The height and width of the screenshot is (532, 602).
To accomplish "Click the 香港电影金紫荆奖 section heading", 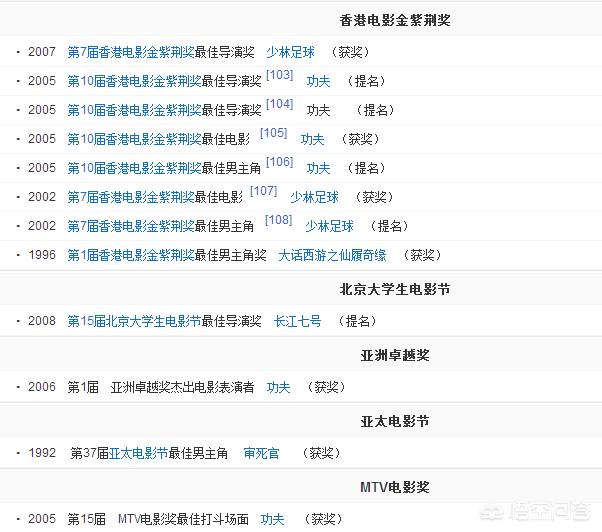I will pos(395,20).
